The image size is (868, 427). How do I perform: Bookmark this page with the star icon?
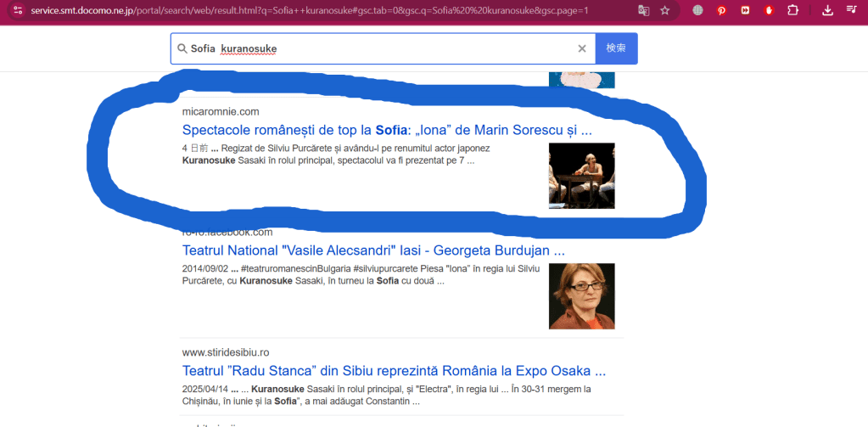(x=665, y=10)
